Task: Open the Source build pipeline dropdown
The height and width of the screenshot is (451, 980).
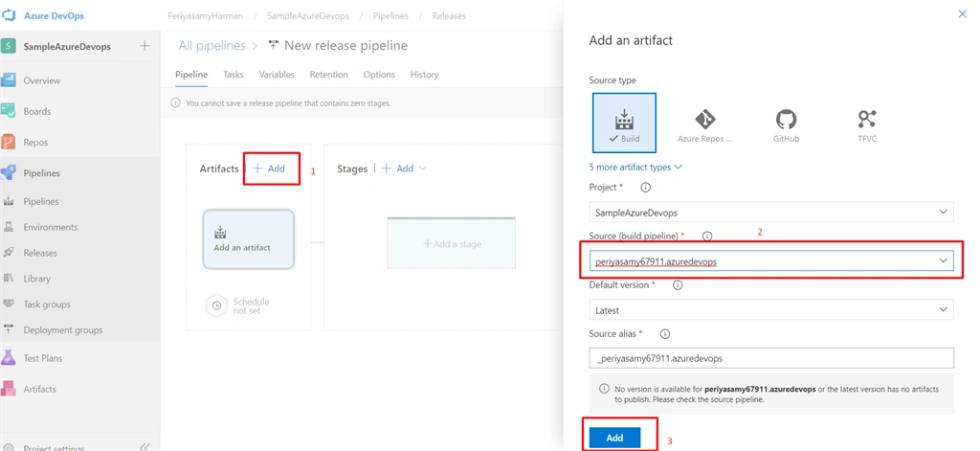Action: pos(771,260)
